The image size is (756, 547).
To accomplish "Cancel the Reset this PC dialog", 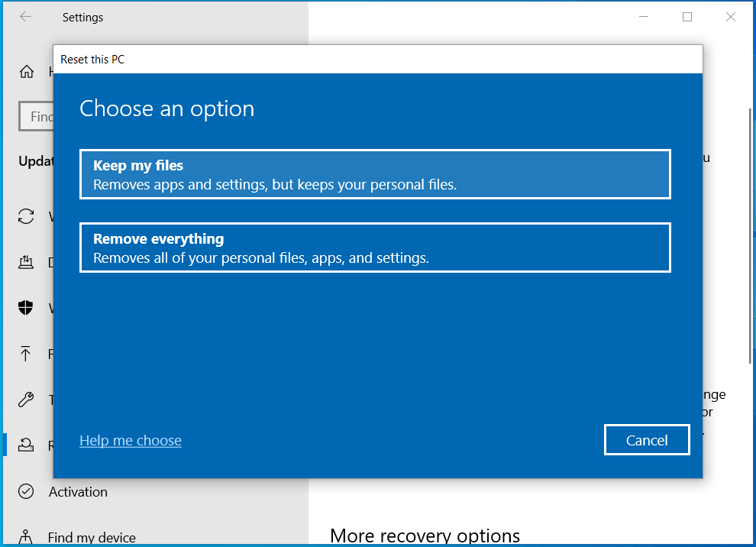I will coord(647,440).
